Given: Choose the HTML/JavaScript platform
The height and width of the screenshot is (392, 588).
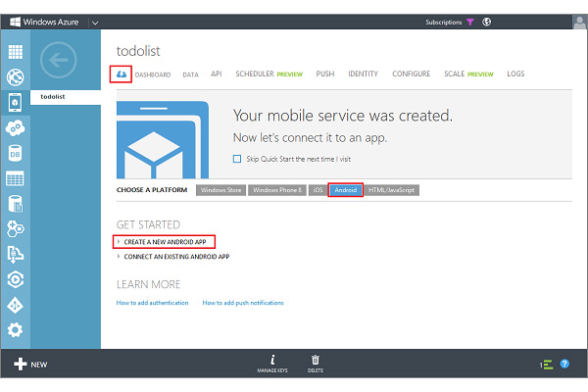Looking at the screenshot, I should pos(391,190).
